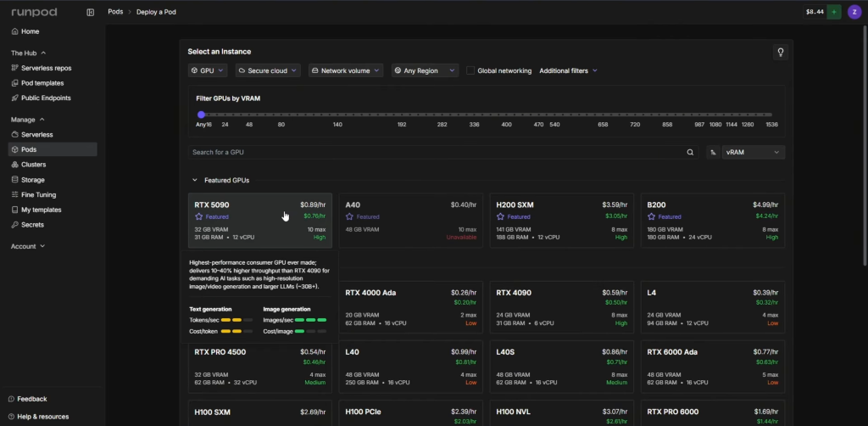The width and height of the screenshot is (868, 426).
Task: Select the H100 PCIe card
Action: click(411, 413)
